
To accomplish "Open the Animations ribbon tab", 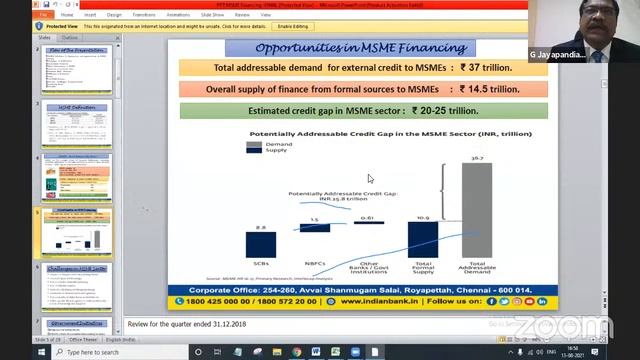I will (x=178, y=15).
